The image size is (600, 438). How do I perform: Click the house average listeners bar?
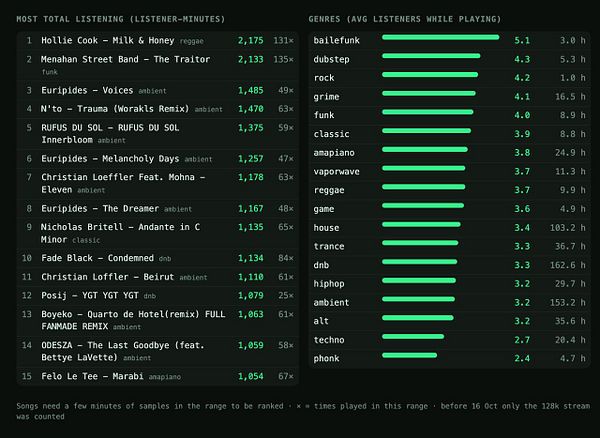point(421,225)
